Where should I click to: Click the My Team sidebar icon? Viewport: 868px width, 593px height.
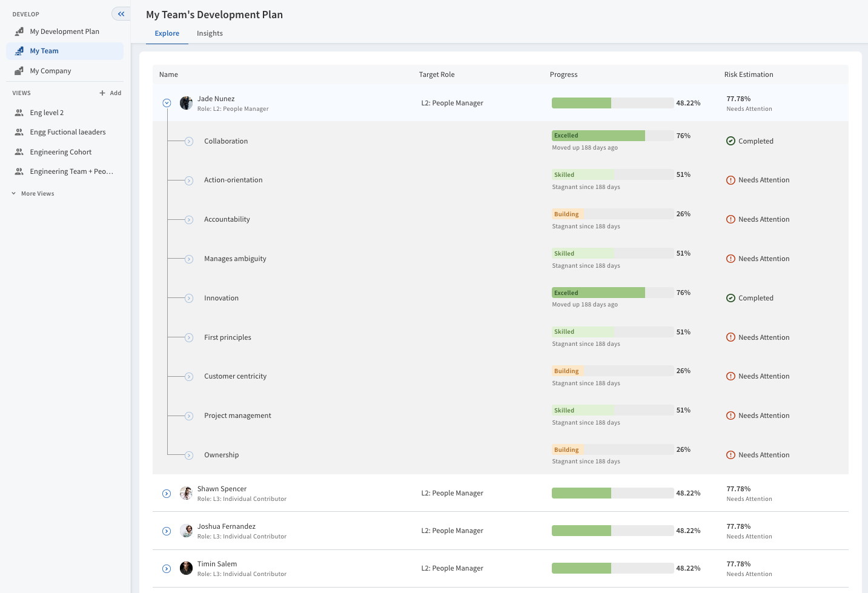tap(19, 51)
